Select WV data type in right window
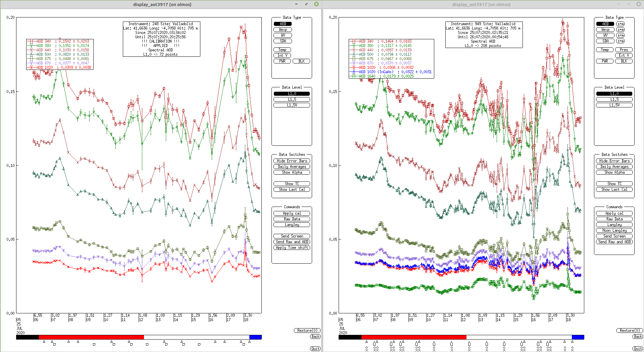 tap(605, 35)
